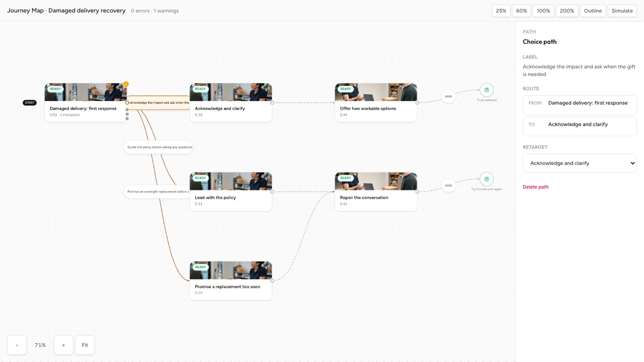Viewport: 644px width, 362px height.
Task: Set zoom to 200%
Action: point(567,11)
